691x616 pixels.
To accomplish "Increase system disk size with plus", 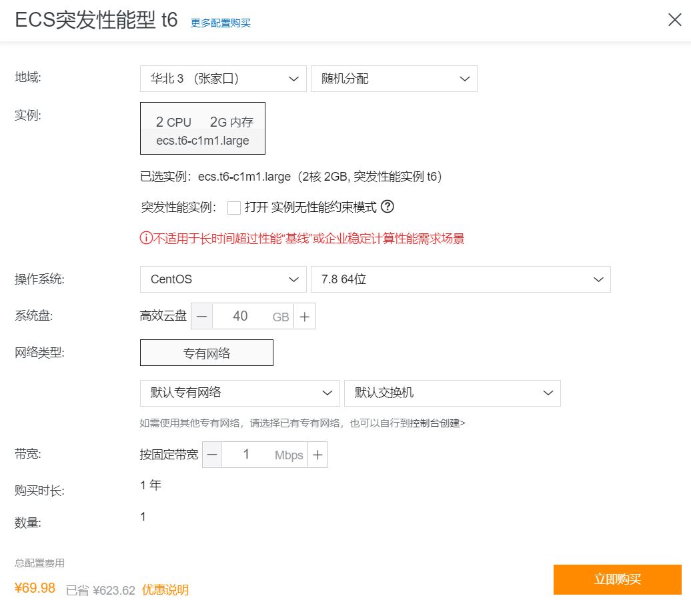I will (x=305, y=317).
